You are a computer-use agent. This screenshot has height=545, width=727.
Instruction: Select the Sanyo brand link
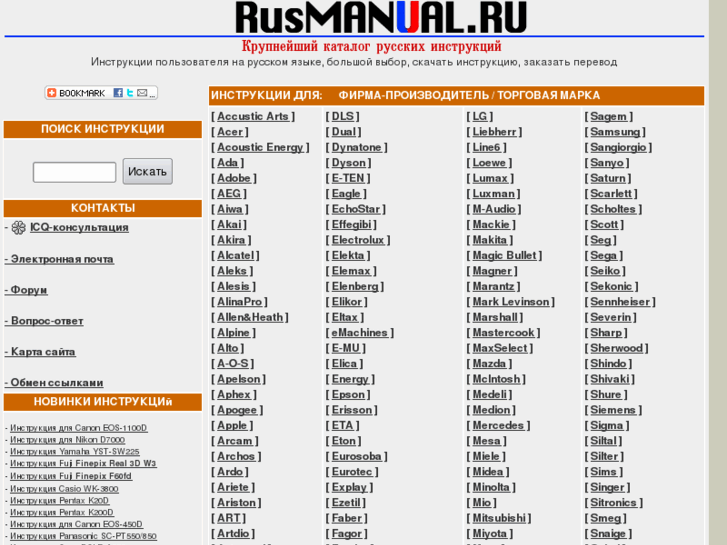pyautogui.click(x=606, y=163)
